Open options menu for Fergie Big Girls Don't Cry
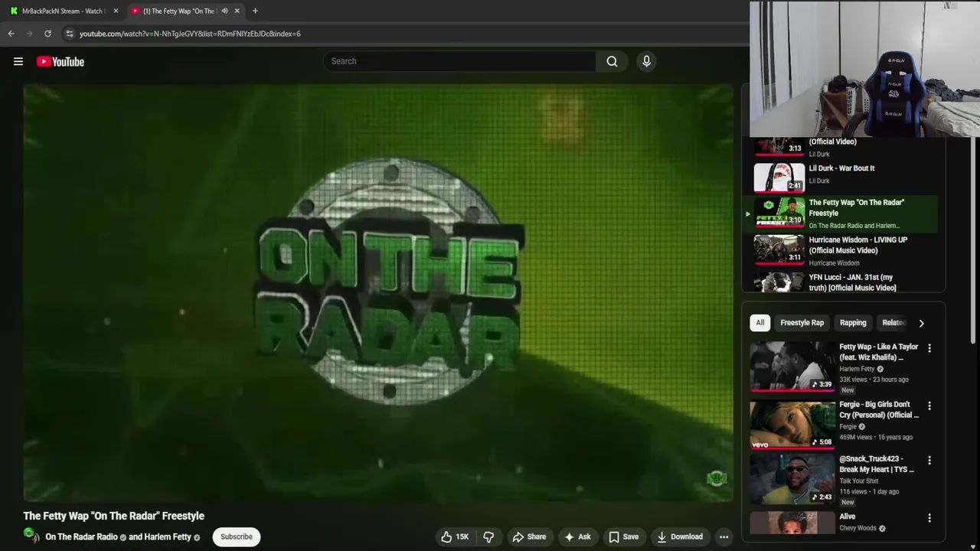This screenshot has height=551, width=980. pos(929,406)
